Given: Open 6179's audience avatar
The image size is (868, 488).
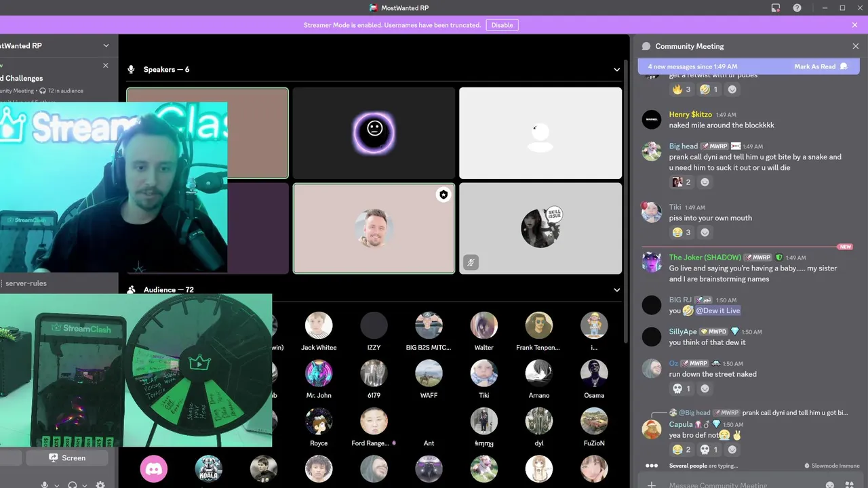Looking at the screenshot, I should [374, 373].
